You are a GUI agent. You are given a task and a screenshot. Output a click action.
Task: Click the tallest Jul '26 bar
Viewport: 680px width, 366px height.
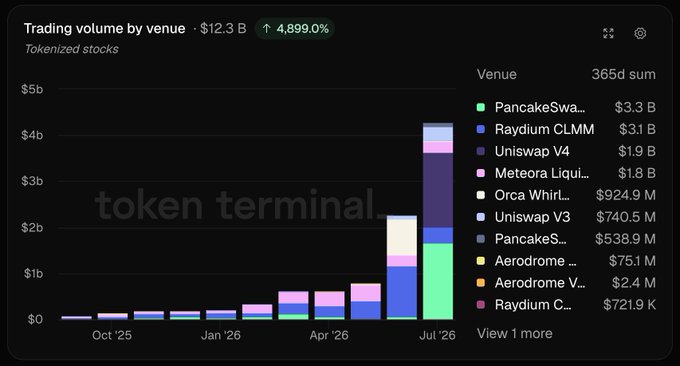pos(438,221)
